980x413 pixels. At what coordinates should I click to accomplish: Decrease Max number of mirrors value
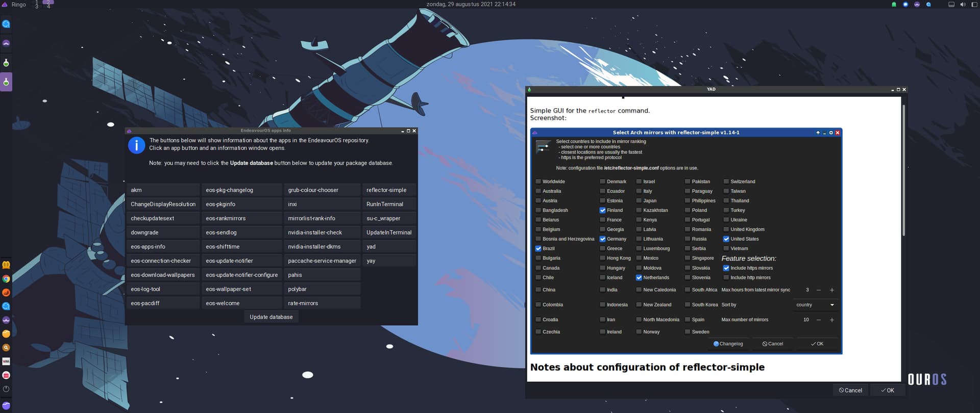(x=819, y=320)
